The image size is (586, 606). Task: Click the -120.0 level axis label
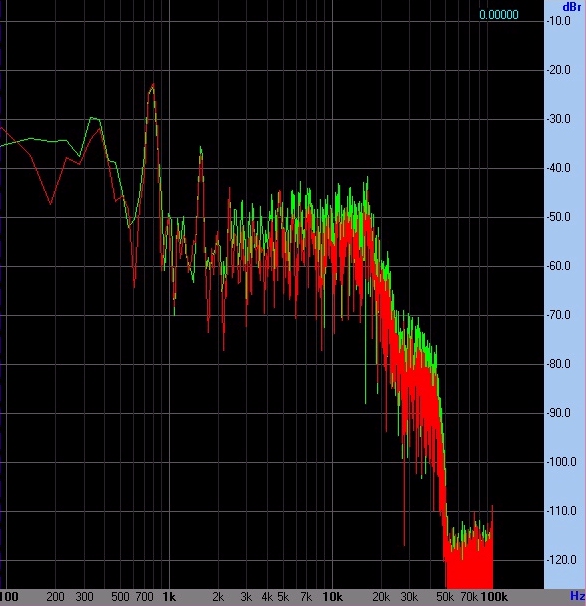coord(561,560)
